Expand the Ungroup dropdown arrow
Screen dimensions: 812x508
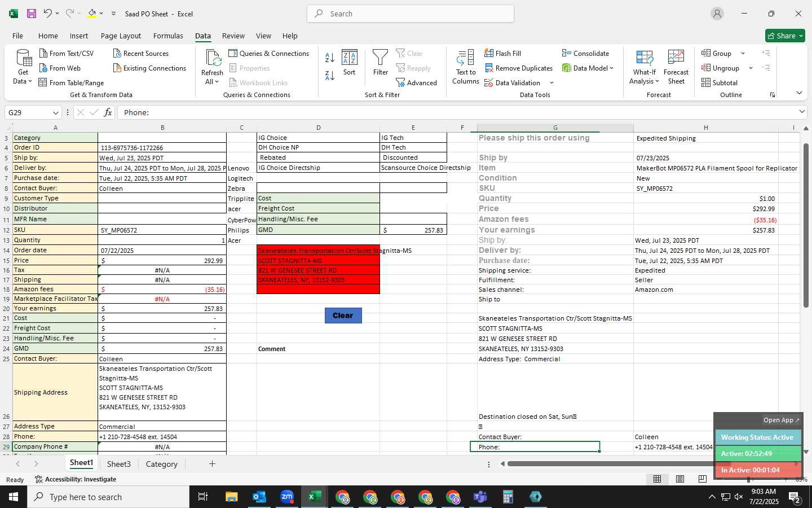[751, 68]
